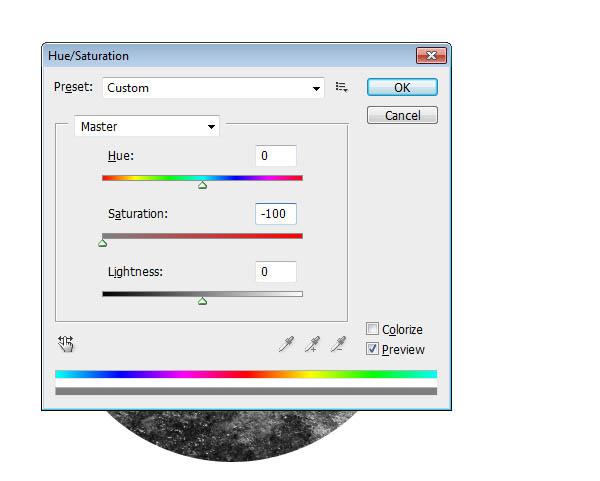Click the Lightness slider handle
This screenshot has width=600, height=481.
(x=202, y=301)
